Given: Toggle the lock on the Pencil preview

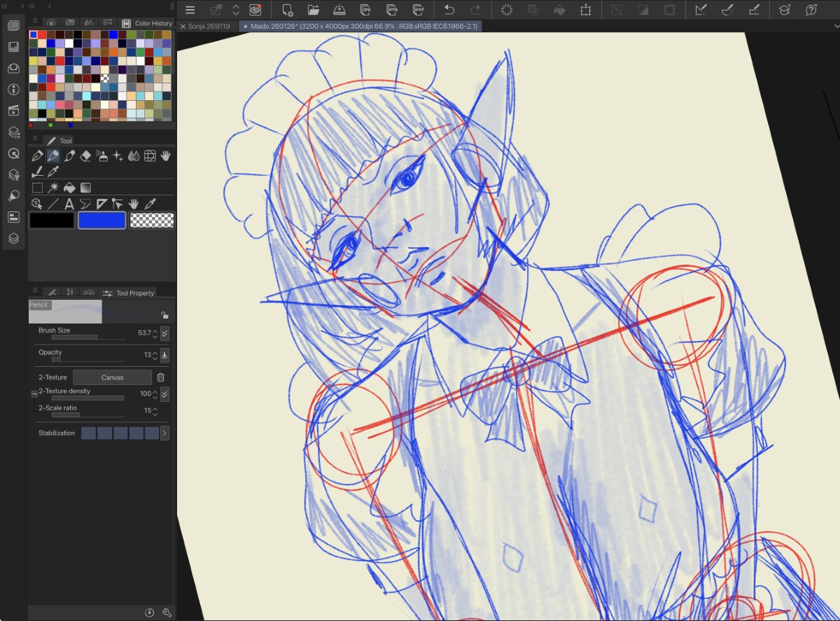Looking at the screenshot, I should [164, 315].
